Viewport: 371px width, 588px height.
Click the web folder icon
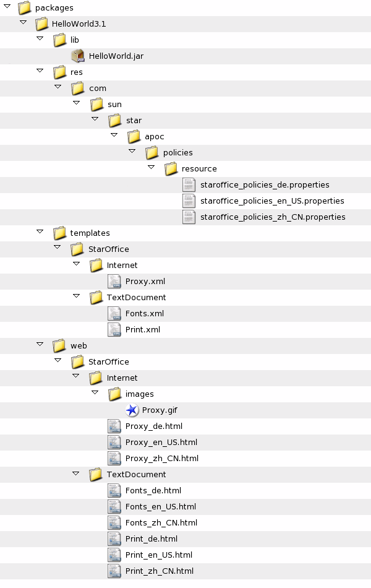pyautogui.click(x=59, y=346)
